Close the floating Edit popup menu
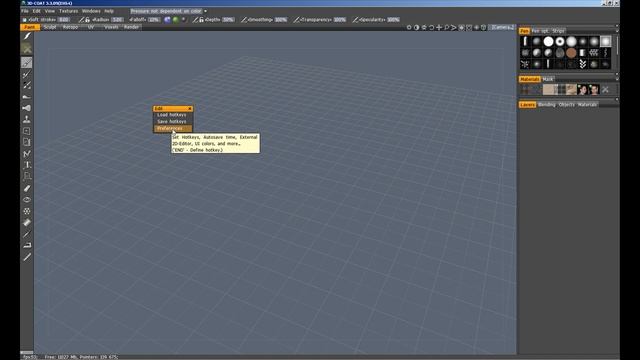Image resolution: width=640 pixels, height=360 pixels. pyautogui.click(x=190, y=109)
